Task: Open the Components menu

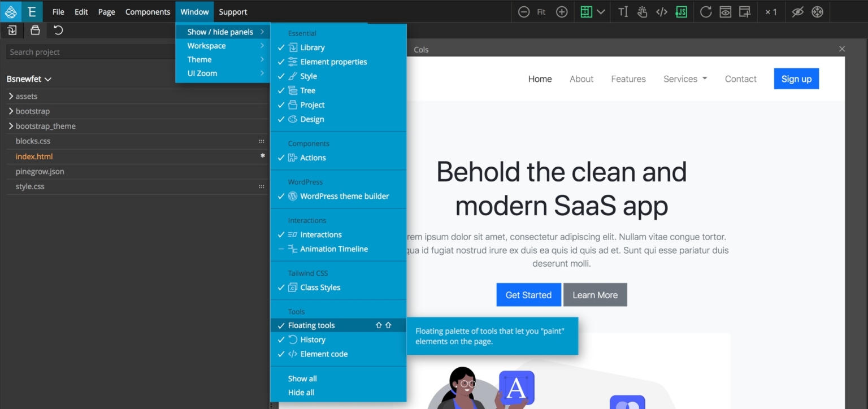Action: tap(147, 11)
